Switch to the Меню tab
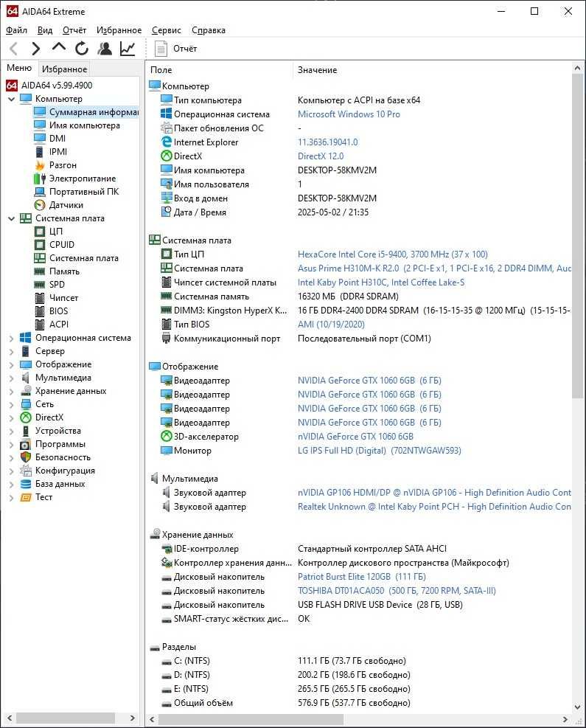586x728 pixels. tap(19, 68)
